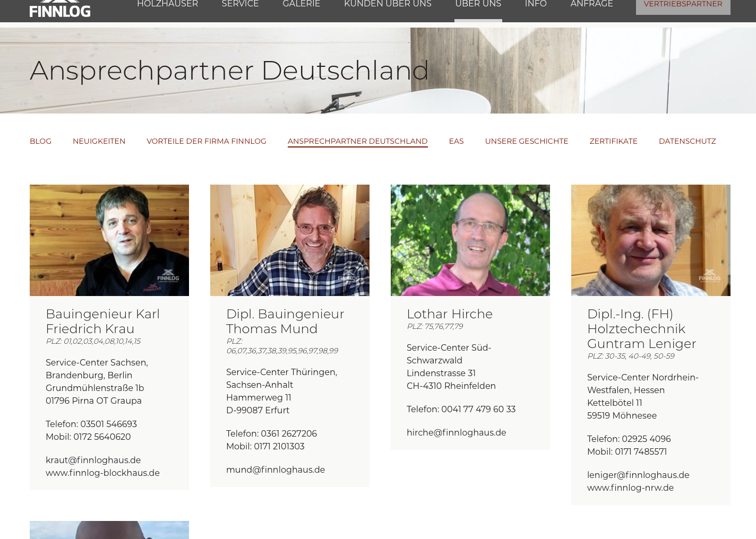The height and width of the screenshot is (539, 756).
Task: Click address 01796 Pirna OT Graupa
Action: tap(93, 401)
